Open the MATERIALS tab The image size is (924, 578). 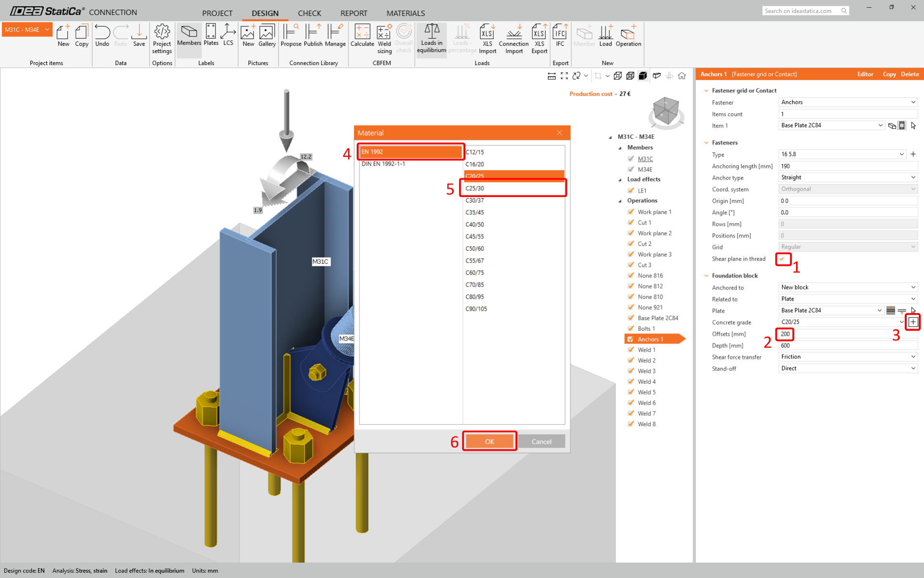(405, 13)
